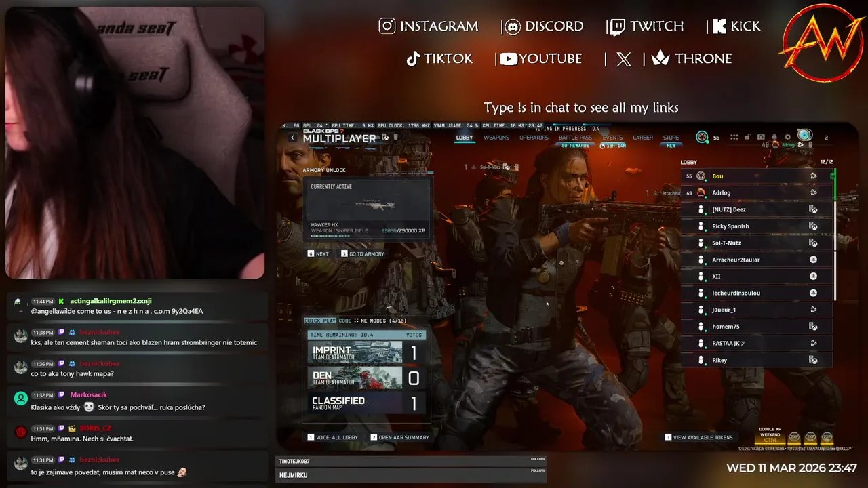Click the Battle.net platform icon on Bou row
868x488 pixels.
pos(813,176)
